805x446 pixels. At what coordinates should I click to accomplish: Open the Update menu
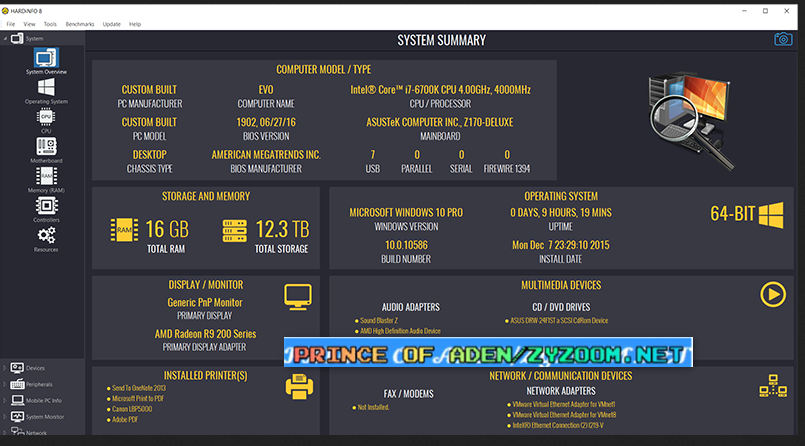coord(111,24)
